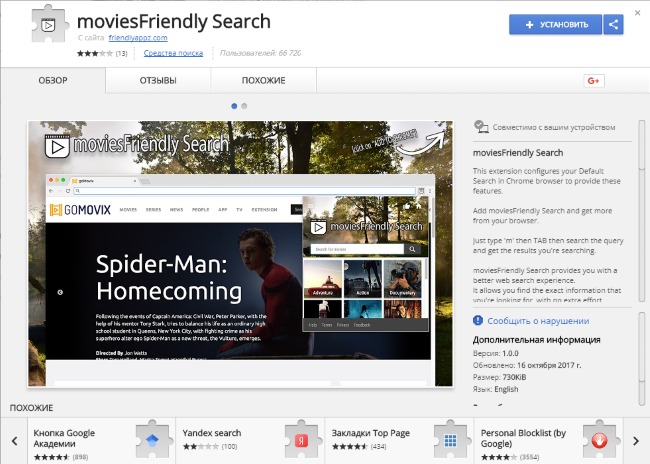
Task: Click the Сообщить о нарушении link
Action: point(538,321)
